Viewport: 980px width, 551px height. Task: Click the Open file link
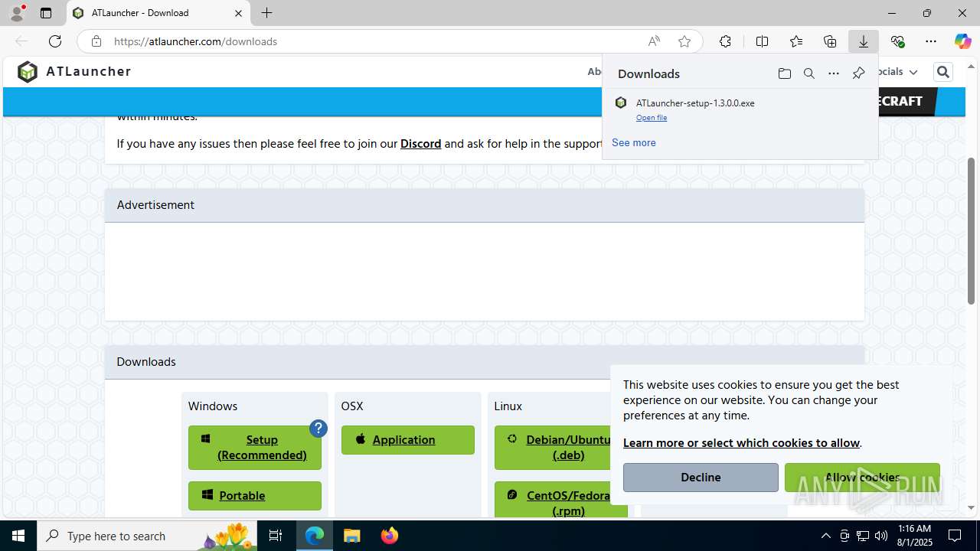click(x=652, y=118)
